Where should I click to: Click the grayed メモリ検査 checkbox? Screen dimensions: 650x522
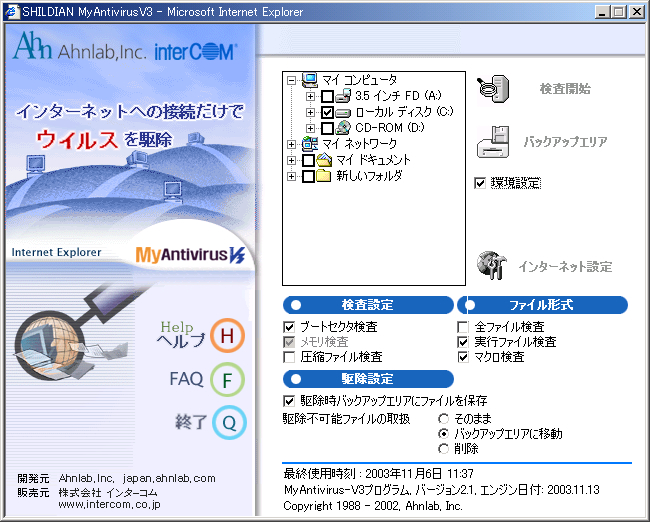(x=289, y=342)
